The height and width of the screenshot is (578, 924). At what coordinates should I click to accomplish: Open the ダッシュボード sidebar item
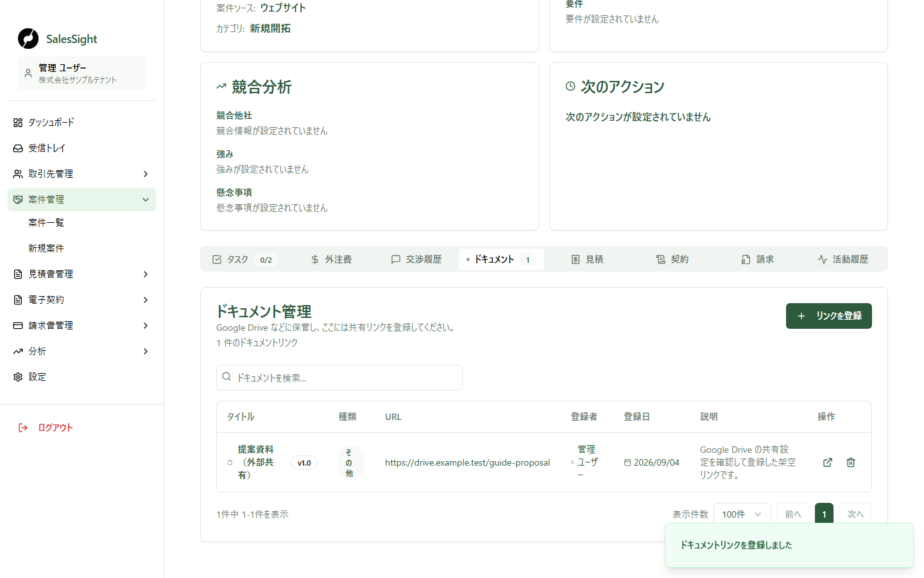[81, 123]
